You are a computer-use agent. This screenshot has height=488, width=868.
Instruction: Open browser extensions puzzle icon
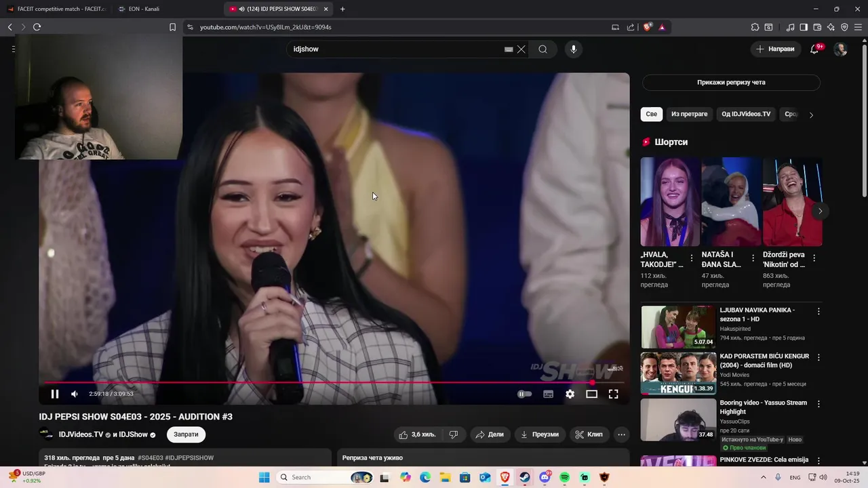tap(755, 27)
